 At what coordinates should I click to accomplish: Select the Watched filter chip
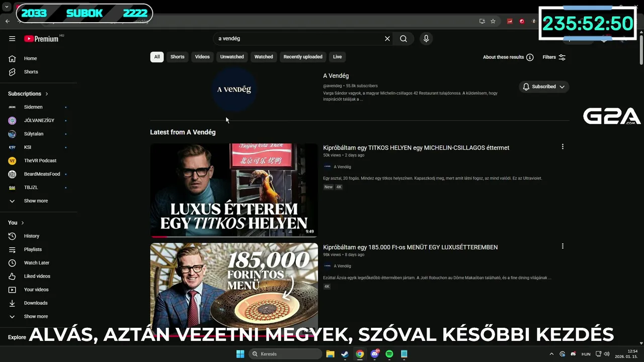(264, 57)
